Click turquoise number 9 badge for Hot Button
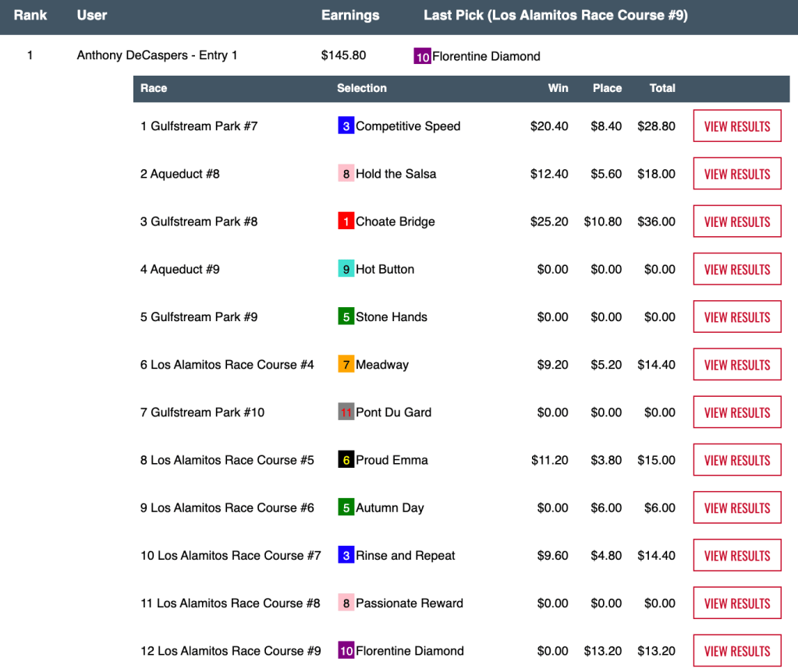 click(x=346, y=269)
